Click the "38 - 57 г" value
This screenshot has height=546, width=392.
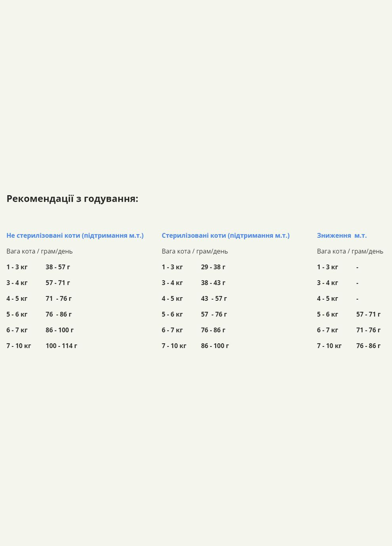pos(58,267)
